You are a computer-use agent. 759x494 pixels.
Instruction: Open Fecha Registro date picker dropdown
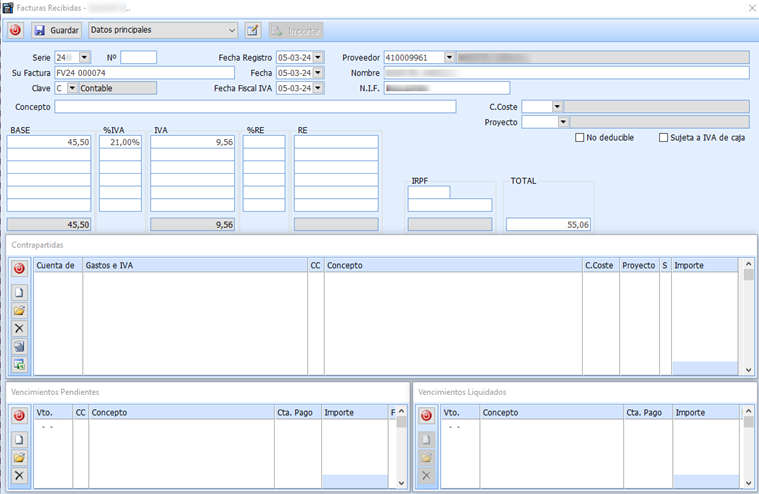pos(318,58)
